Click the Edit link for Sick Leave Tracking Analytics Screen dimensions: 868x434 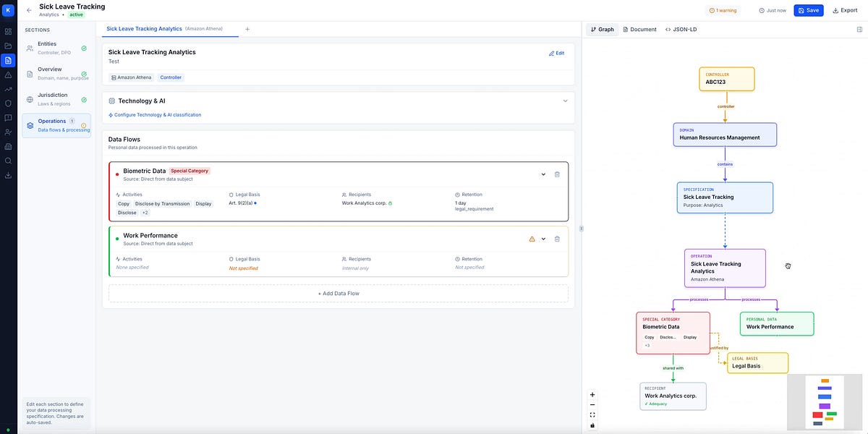pyautogui.click(x=556, y=53)
